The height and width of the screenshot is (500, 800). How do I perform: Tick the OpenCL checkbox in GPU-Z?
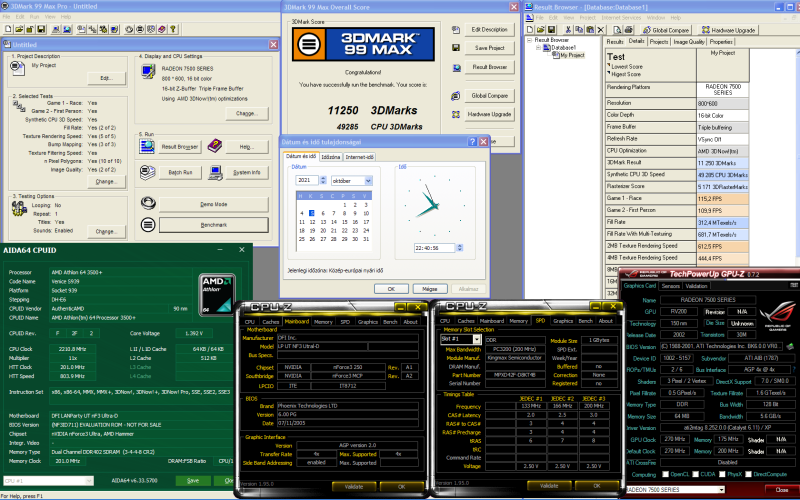(x=665, y=474)
